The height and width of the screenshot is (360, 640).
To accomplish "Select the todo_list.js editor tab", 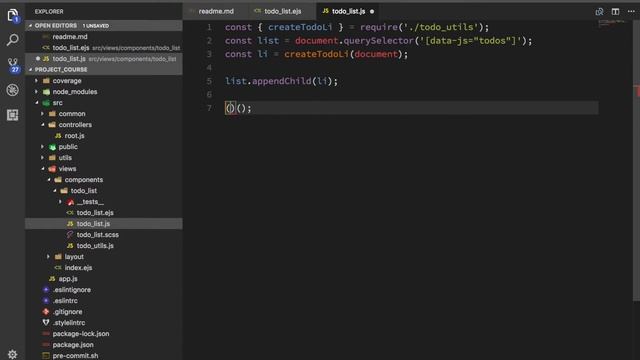I will [x=348, y=11].
